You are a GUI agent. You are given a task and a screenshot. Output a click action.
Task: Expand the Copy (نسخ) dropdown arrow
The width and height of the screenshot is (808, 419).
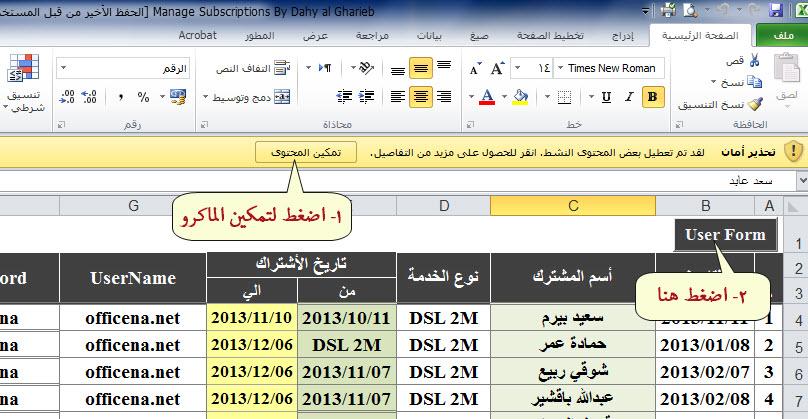click(x=714, y=82)
